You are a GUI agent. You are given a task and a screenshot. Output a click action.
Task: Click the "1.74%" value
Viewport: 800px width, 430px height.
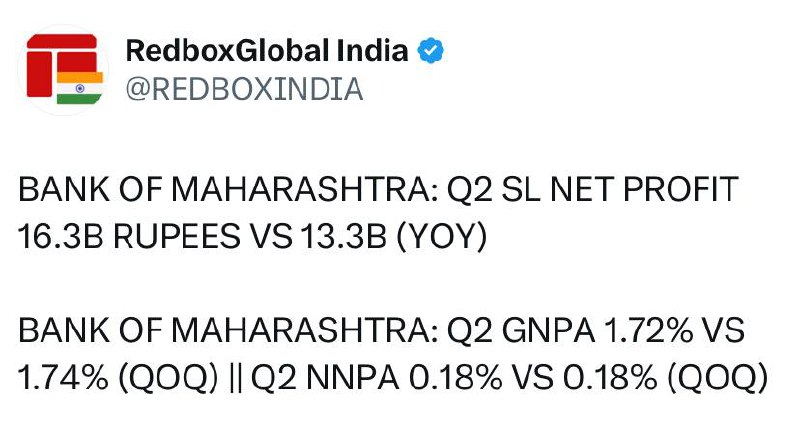pos(60,378)
